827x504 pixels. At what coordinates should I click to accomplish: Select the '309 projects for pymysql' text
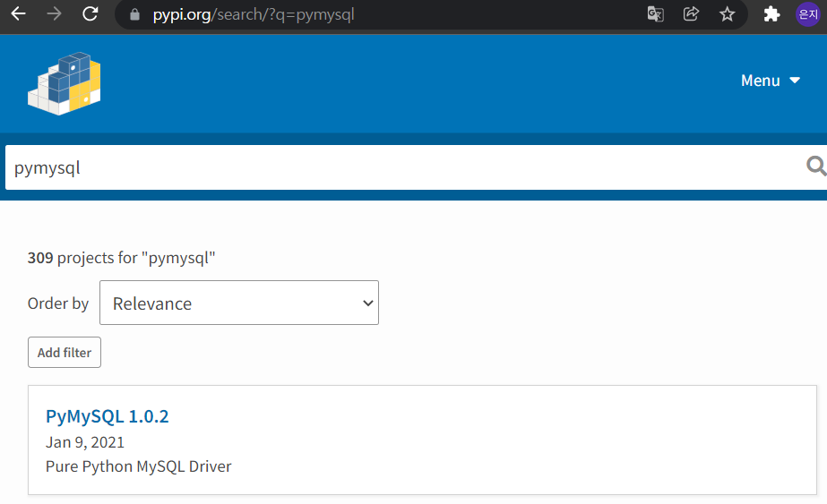pos(121,258)
